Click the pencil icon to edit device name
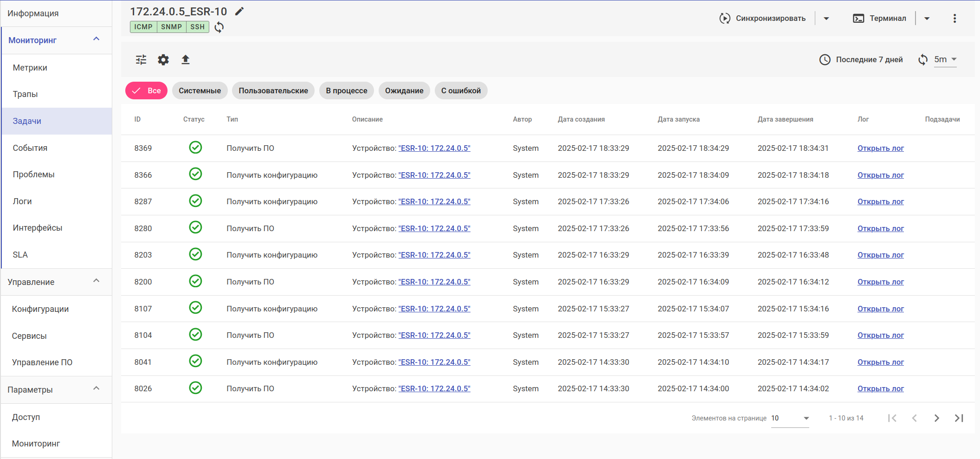This screenshot has width=980, height=459. (x=239, y=12)
